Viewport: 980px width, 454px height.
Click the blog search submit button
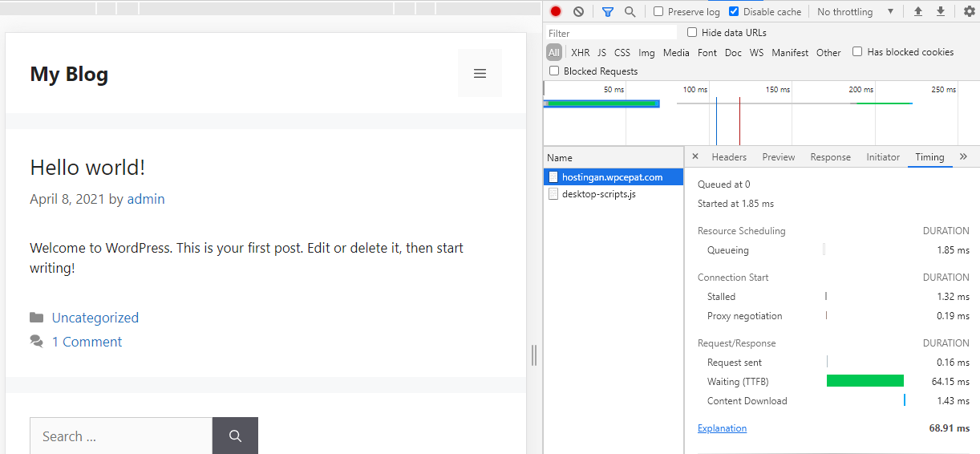[235, 436]
